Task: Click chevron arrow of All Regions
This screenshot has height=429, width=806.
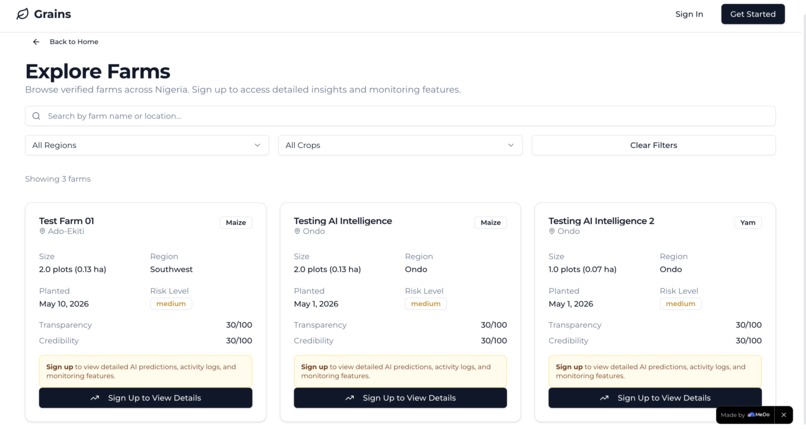Action: [x=257, y=145]
